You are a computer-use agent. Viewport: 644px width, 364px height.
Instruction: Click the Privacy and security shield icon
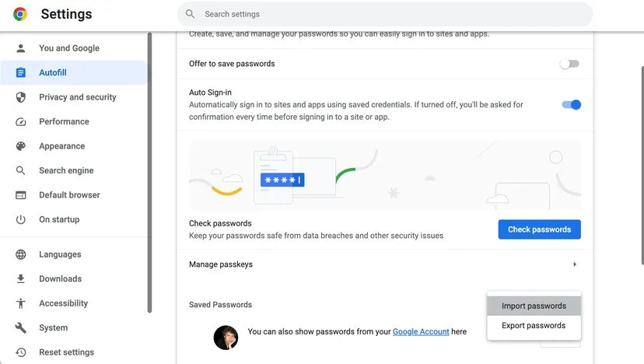tap(21, 97)
